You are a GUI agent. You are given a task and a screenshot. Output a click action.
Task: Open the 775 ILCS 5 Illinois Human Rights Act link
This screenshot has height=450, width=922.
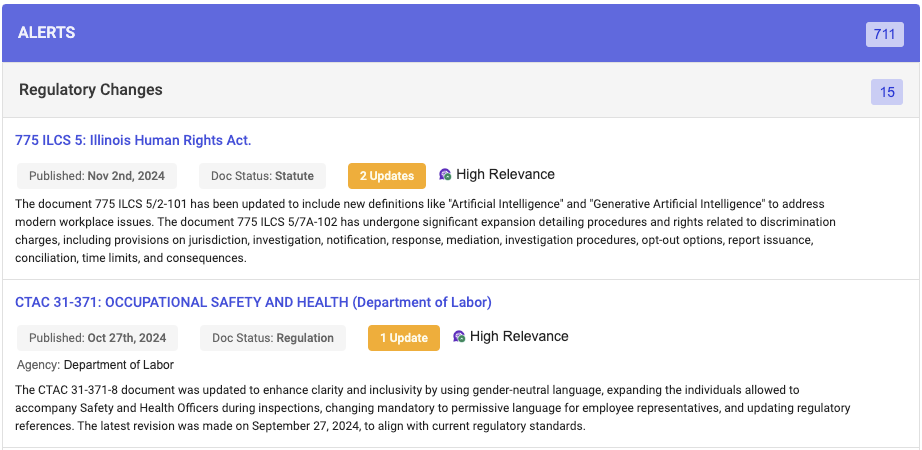pyautogui.click(x=133, y=140)
